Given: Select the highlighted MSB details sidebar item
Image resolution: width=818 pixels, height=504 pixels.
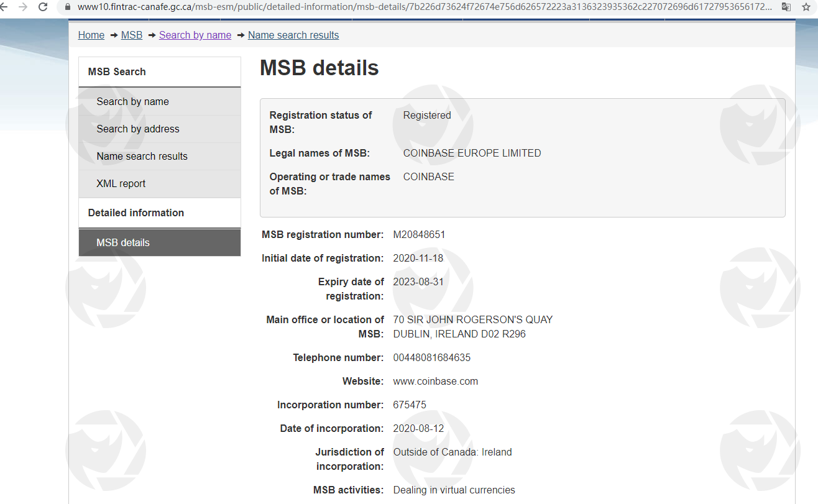Looking at the screenshot, I should coord(123,242).
